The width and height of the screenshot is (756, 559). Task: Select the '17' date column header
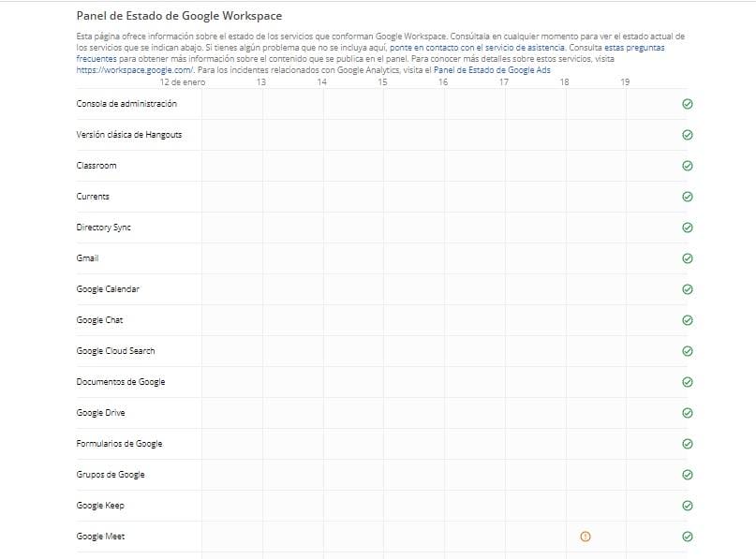pos(504,82)
